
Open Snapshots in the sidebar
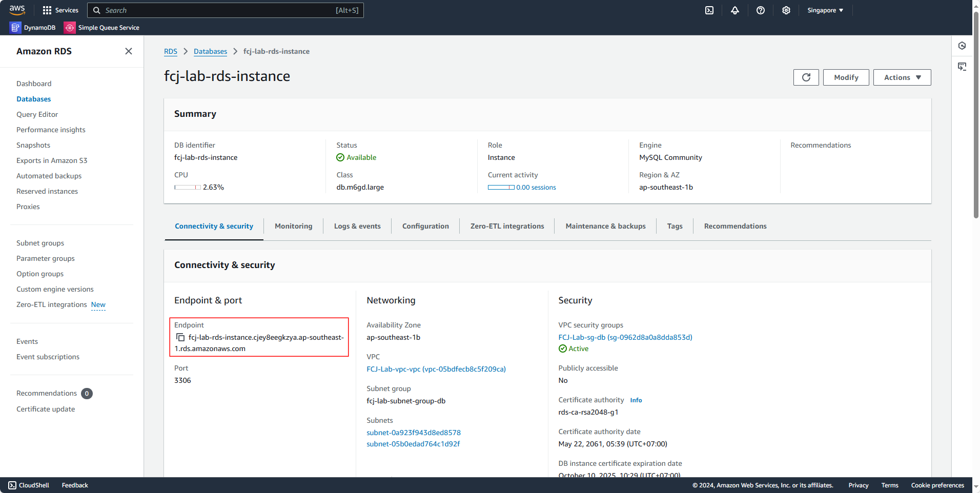pyautogui.click(x=33, y=145)
